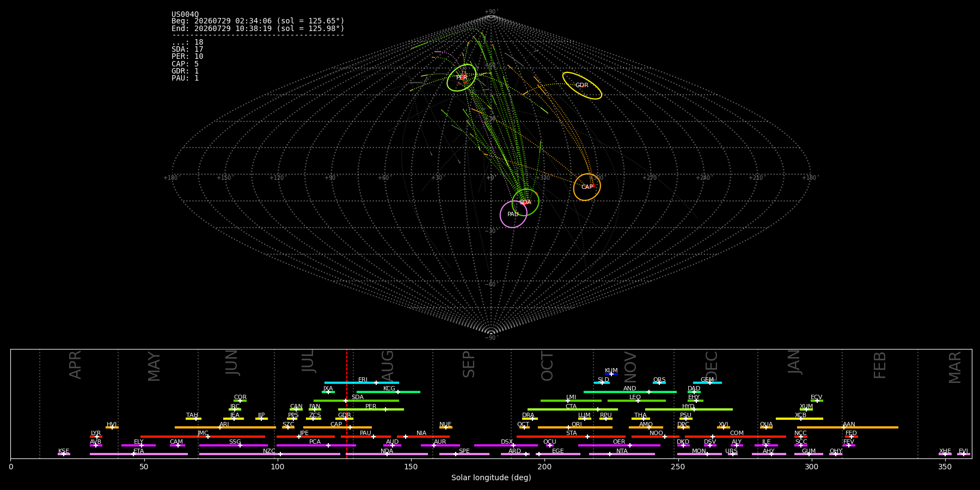Viewport: 980px width, 490px height.
Task: Click the EVI shower marker
Action: click(x=964, y=454)
